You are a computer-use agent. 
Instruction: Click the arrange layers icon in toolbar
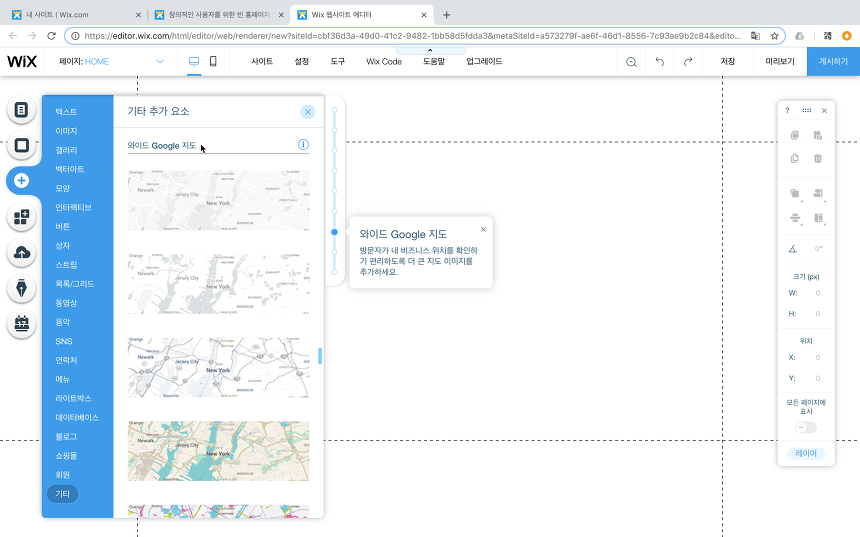pyautogui.click(x=795, y=194)
